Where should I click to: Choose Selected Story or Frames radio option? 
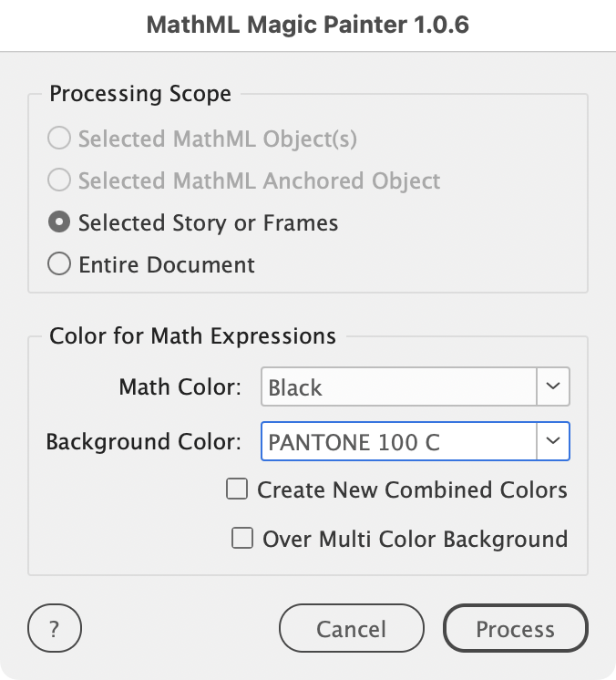tap(59, 223)
